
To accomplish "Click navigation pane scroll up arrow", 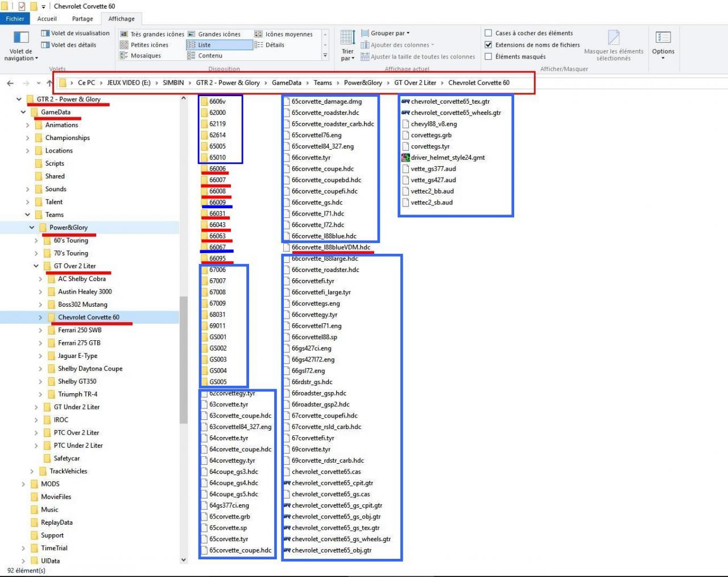I will pos(183,98).
